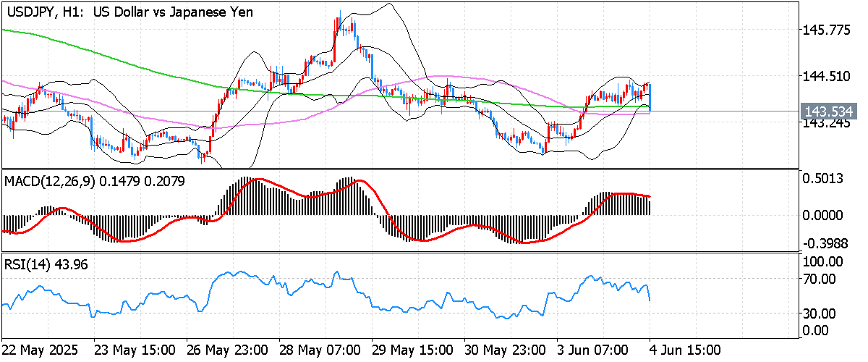Click the 143.245 price axis label
This screenshot has width=868, height=362.
827,123
